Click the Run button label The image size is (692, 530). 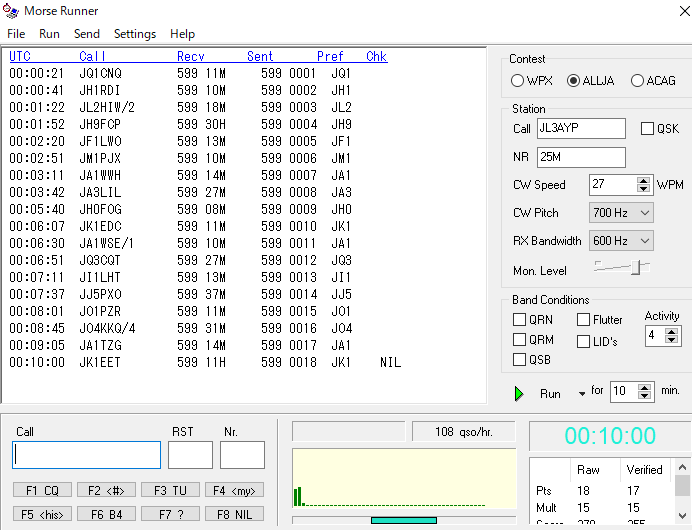point(550,394)
